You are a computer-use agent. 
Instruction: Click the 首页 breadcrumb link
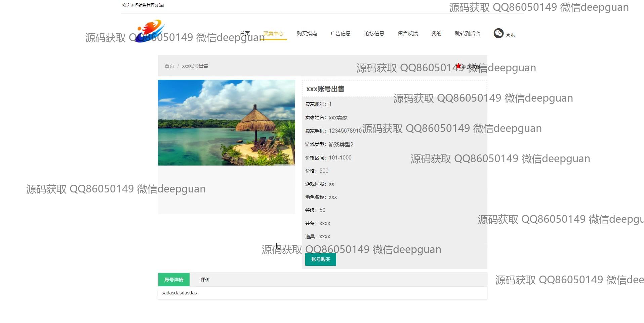tap(169, 66)
